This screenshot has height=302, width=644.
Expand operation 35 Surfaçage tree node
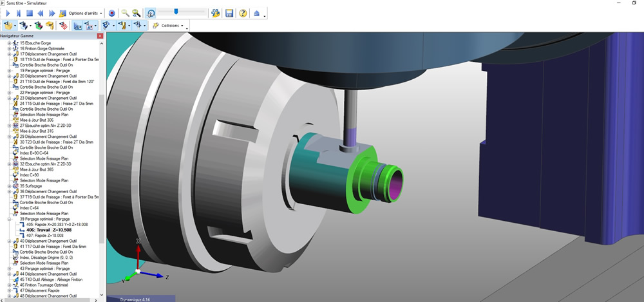tap(10, 185)
